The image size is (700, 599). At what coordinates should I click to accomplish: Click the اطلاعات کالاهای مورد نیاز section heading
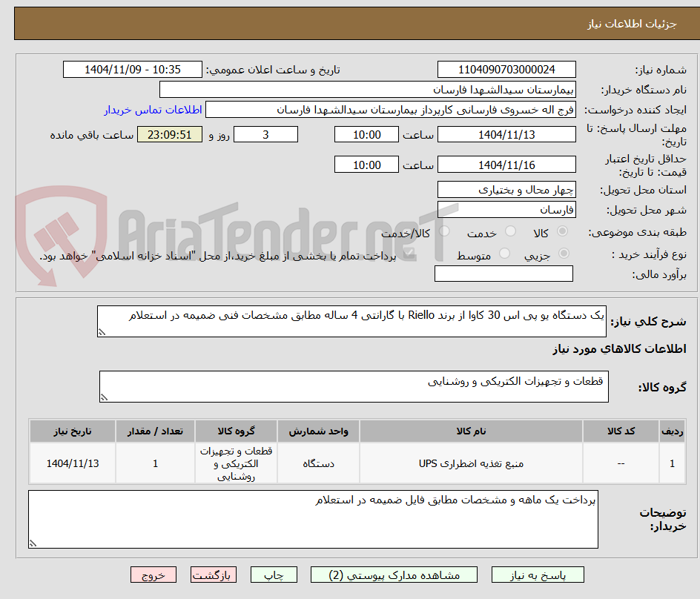click(x=619, y=349)
